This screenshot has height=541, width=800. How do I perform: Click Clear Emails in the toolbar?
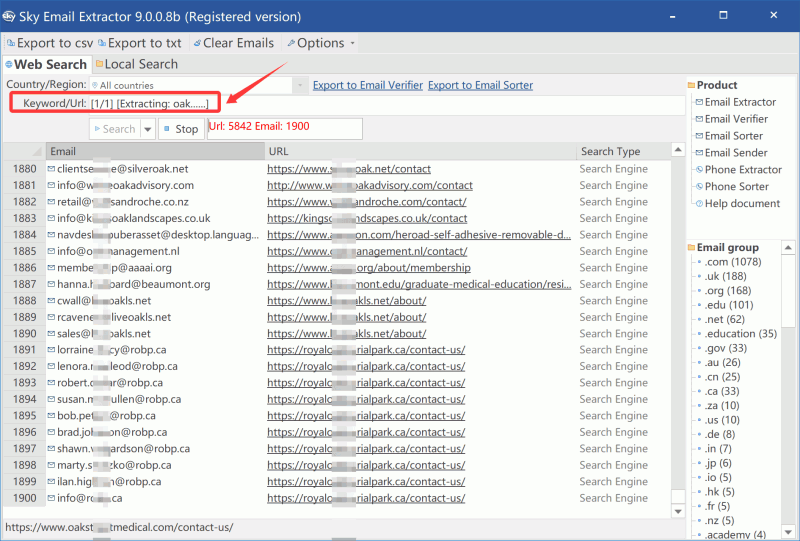(x=234, y=43)
